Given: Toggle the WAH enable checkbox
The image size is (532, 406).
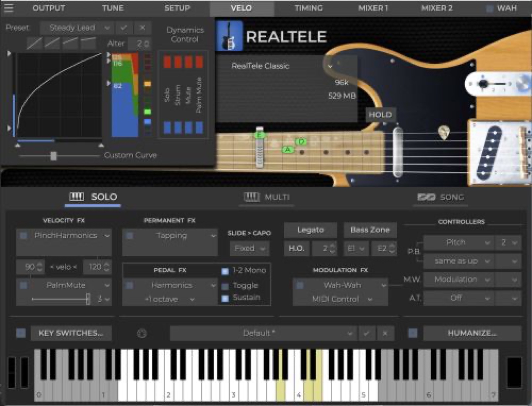Looking at the screenshot, I should pyautogui.click(x=489, y=8).
